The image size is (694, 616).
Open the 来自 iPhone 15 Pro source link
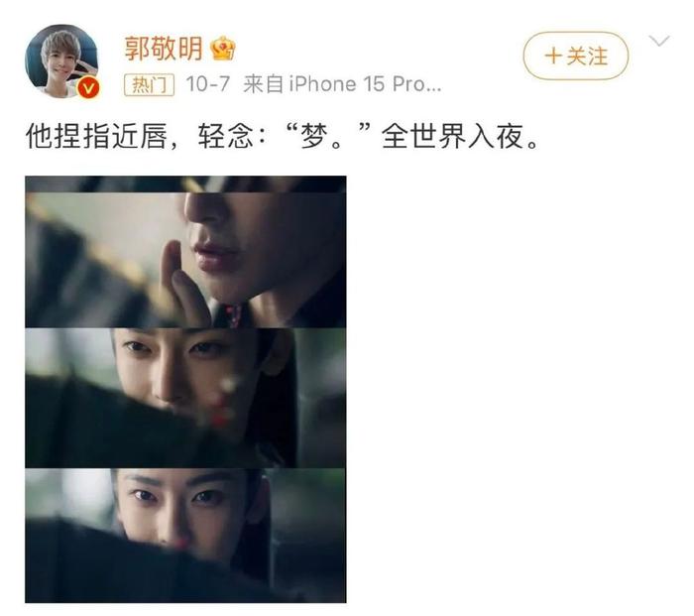coord(342,84)
